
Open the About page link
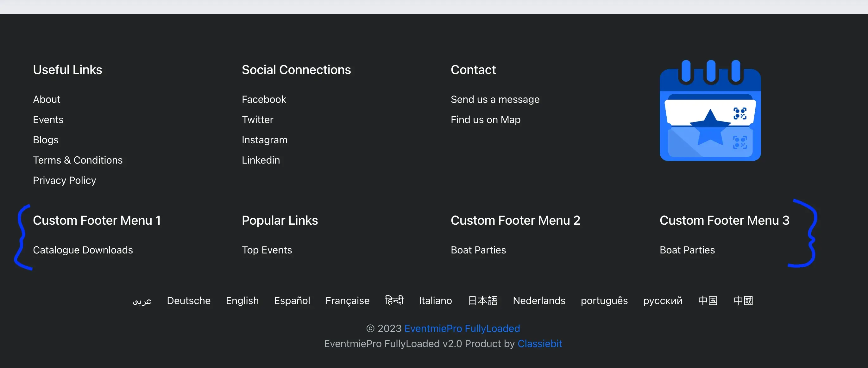click(47, 99)
